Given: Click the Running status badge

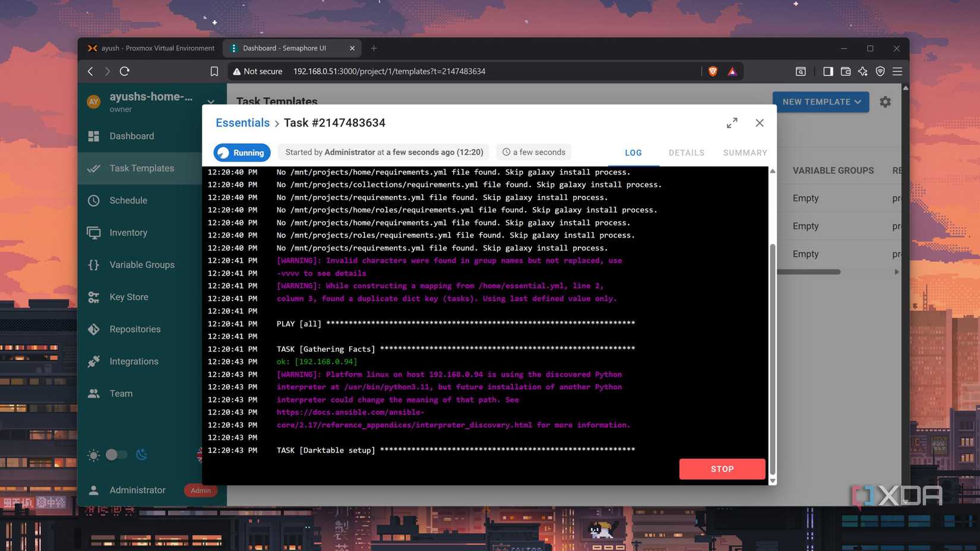Looking at the screenshot, I should click(242, 153).
